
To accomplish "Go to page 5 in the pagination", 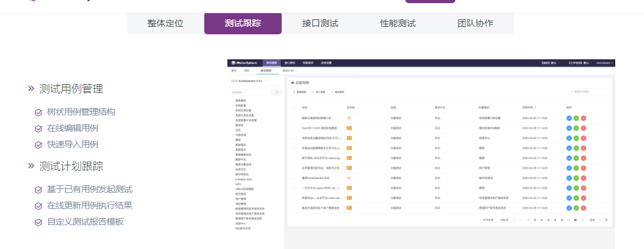I will pyautogui.click(x=555, y=220).
